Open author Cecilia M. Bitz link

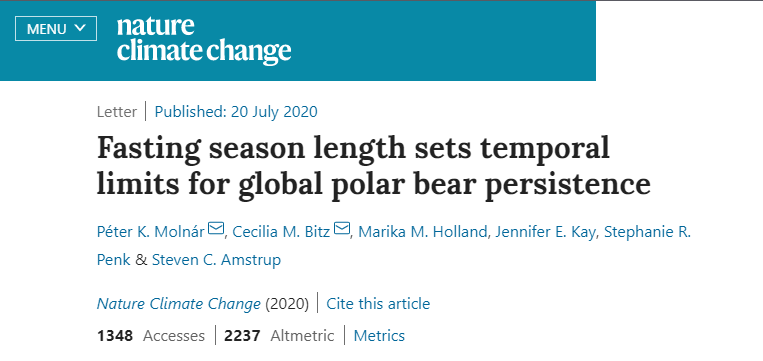pyautogui.click(x=282, y=232)
